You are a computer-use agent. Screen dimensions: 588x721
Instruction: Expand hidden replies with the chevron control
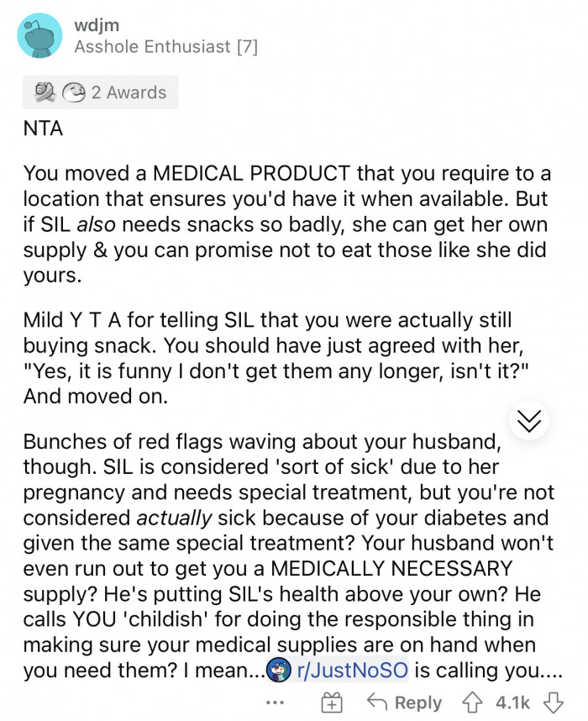[x=529, y=421]
